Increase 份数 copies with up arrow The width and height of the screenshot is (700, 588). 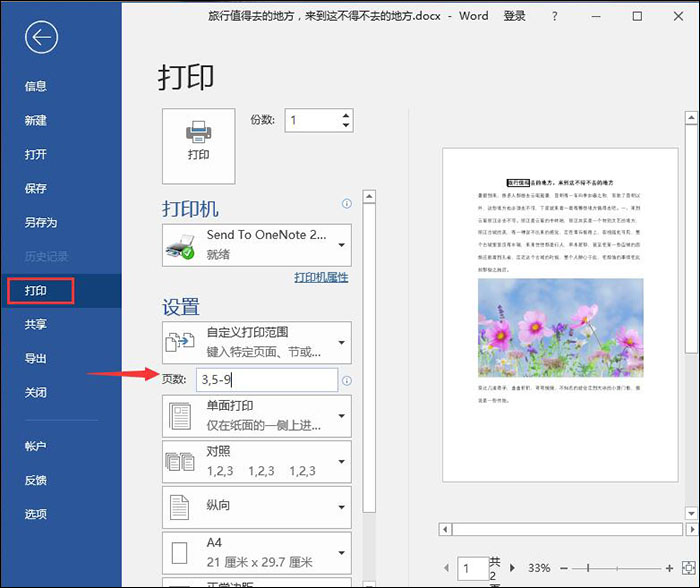346,115
